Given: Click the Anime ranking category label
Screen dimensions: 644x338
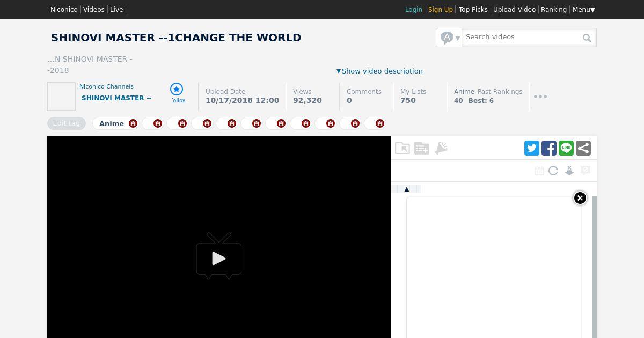Looking at the screenshot, I should click(x=464, y=92).
